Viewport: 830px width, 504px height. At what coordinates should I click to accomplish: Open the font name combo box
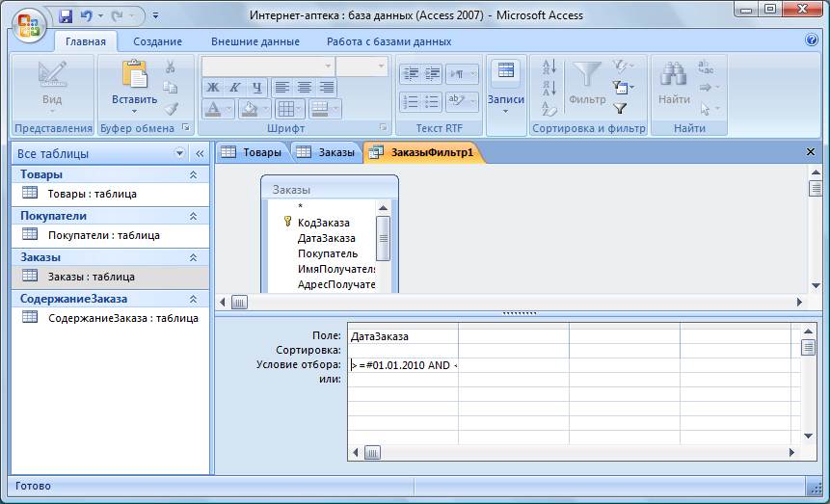pyautogui.click(x=268, y=66)
